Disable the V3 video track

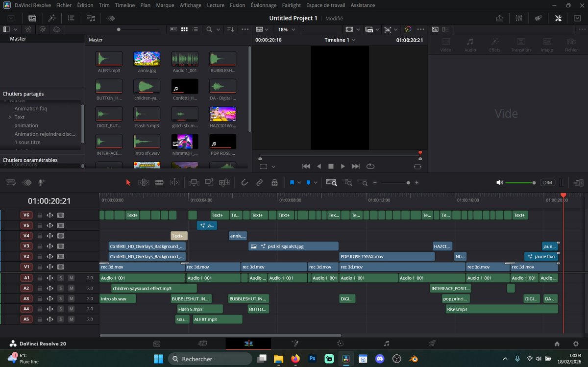(x=61, y=246)
